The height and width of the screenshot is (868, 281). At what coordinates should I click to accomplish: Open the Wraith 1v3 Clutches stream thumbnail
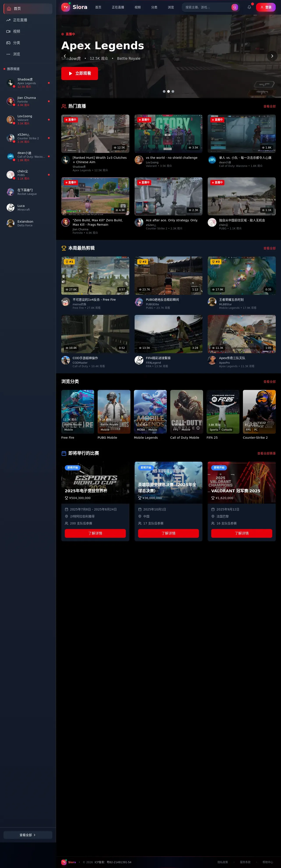(95, 134)
